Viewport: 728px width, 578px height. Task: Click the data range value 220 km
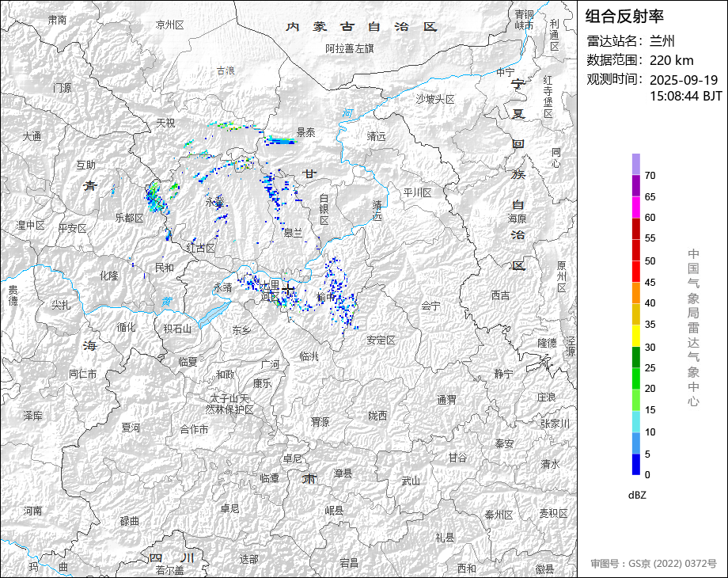pos(671,60)
